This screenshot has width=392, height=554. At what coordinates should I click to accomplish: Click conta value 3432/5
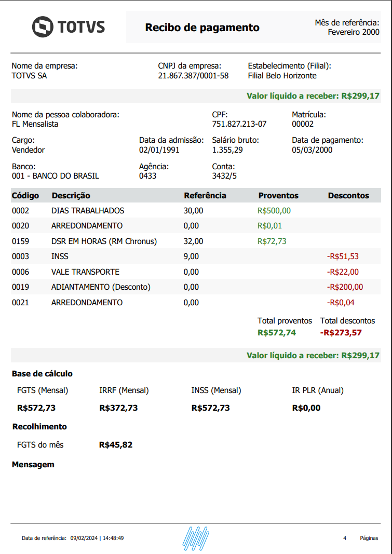point(224,176)
